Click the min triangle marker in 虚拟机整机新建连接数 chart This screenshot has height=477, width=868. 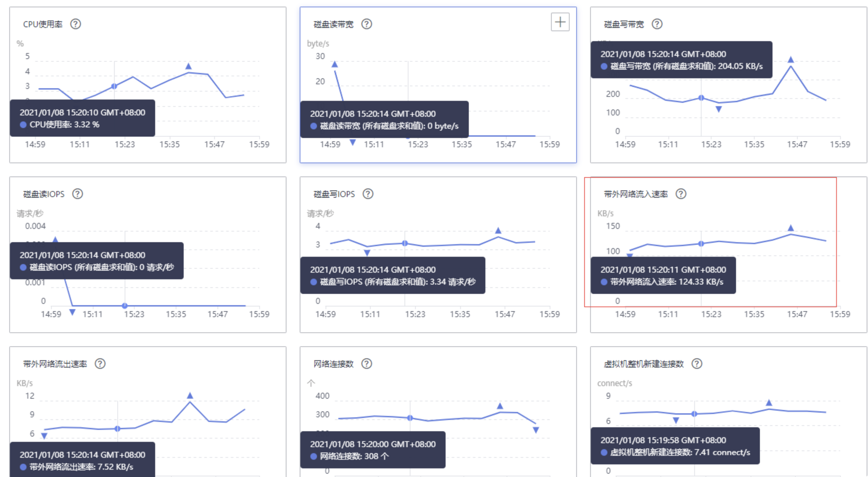[x=676, y=420]
